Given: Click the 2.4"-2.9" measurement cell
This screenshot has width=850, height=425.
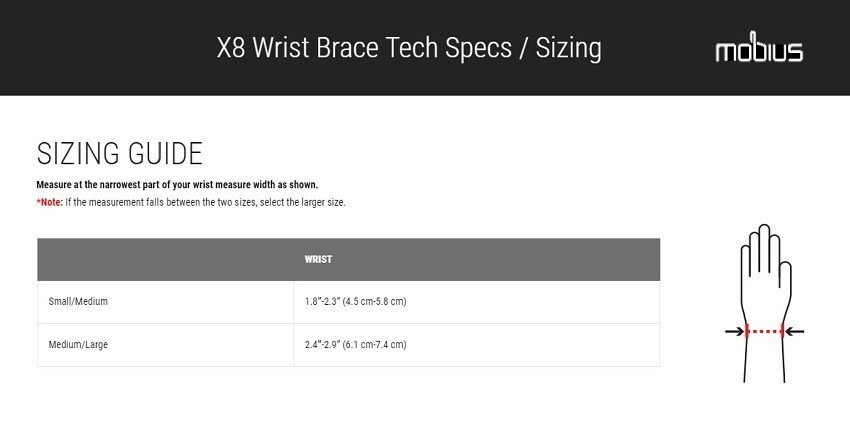Looking at the screenshot, I should coord(355,345).
